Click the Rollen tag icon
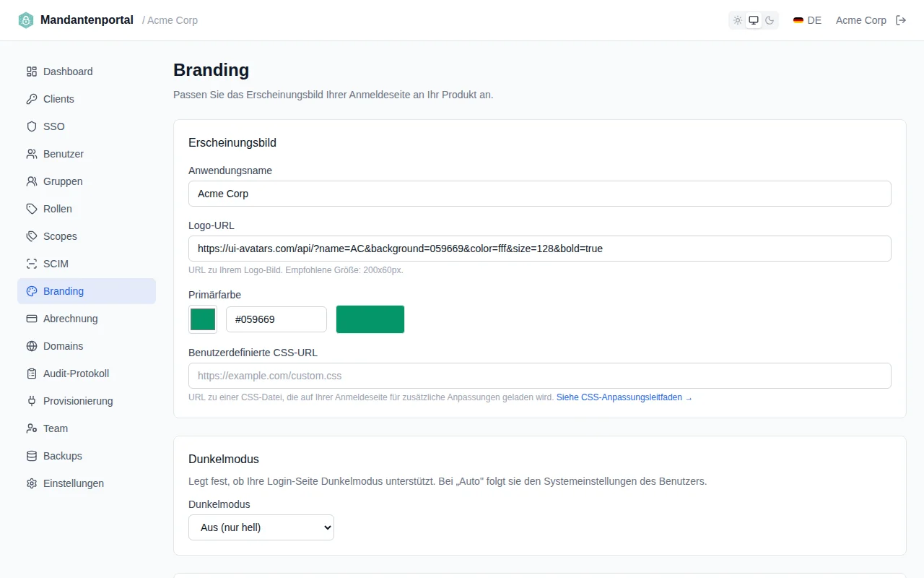The height and width of the screenshot is (578, 924). click(x=32, y=209)
